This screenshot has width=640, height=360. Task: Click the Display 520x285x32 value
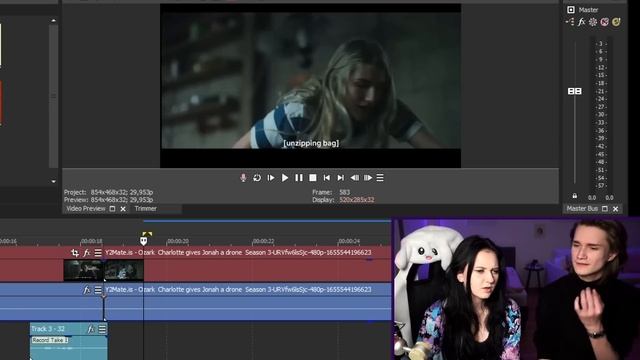point(357,200)
